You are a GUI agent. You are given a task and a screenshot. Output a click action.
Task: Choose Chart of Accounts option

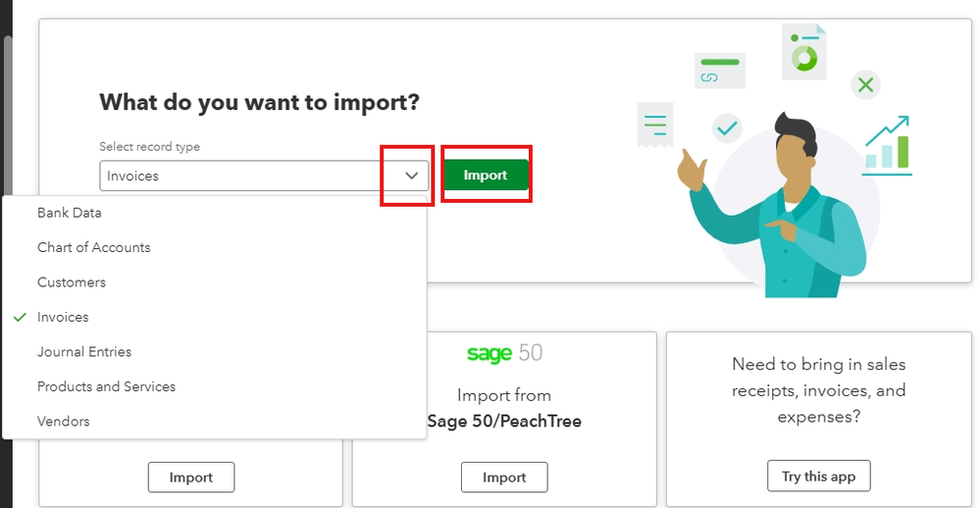tap(94, 247)
